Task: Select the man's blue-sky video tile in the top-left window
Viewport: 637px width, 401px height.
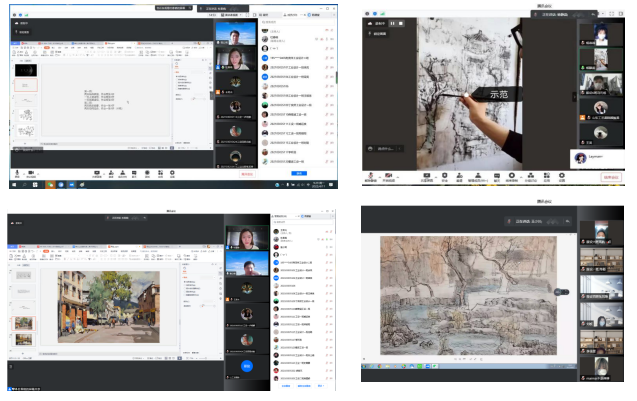Action: [x=236, y=33]
